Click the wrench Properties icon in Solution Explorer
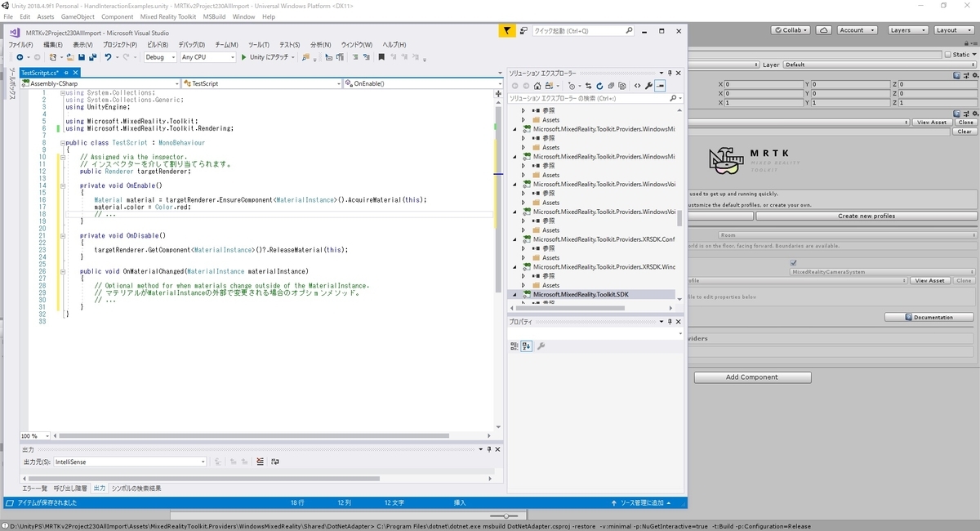Image resolution: width=980 pixels, height=531 pixels. click(x=648, y=86)
